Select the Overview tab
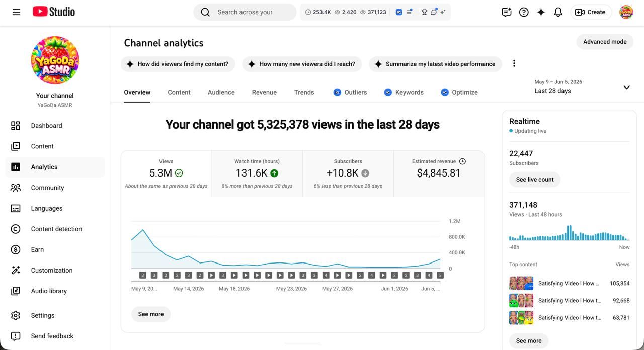 (x=137, y=92)
